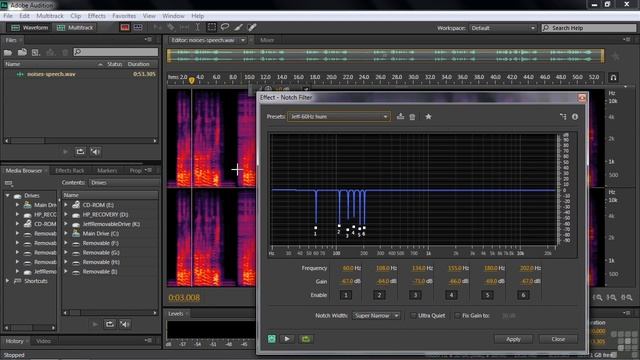Play preview in Notch Filter dialog
640x360 pixels.
coord(287,339)
